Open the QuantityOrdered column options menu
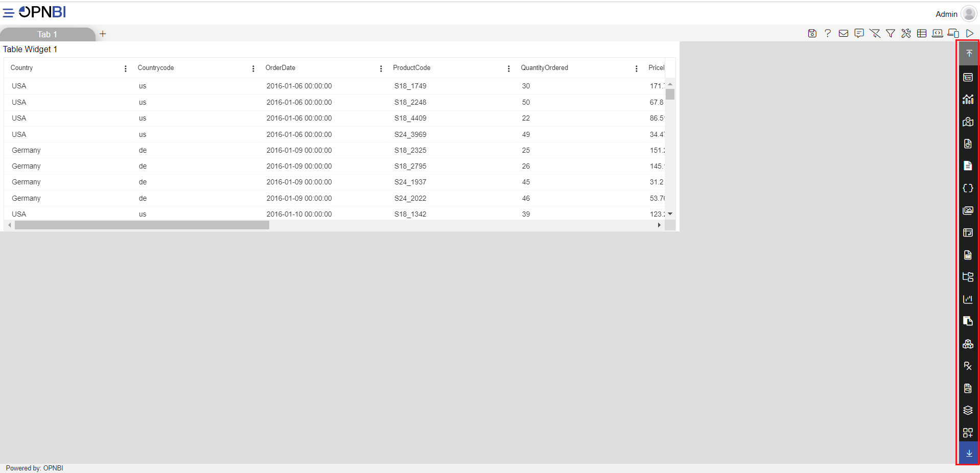980x473 pixels. pyautogui.click(x=637, y=68)
